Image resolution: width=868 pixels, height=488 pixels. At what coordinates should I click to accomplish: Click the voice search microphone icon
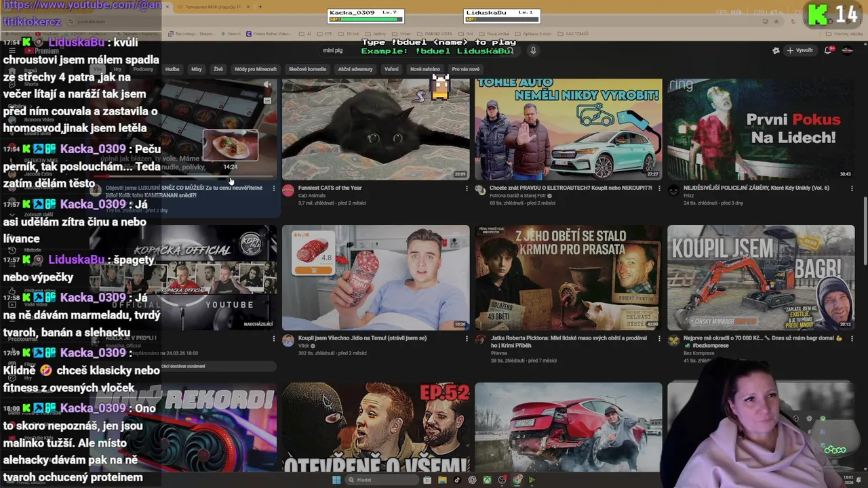[533, 50]
